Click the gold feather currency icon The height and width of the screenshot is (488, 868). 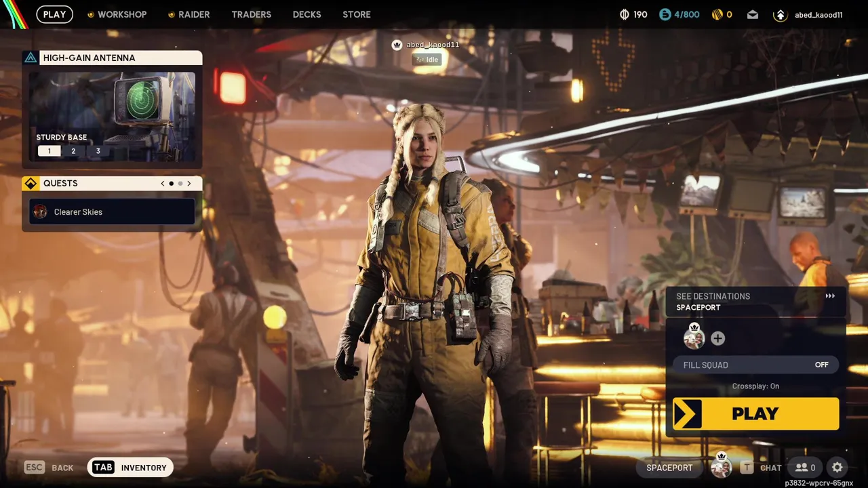click(717, 14)
